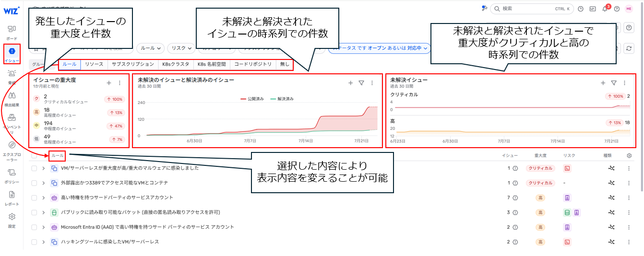Open the レポート reports page in the sidebar
Screen dimensions: 644x256
click(12, 198)
